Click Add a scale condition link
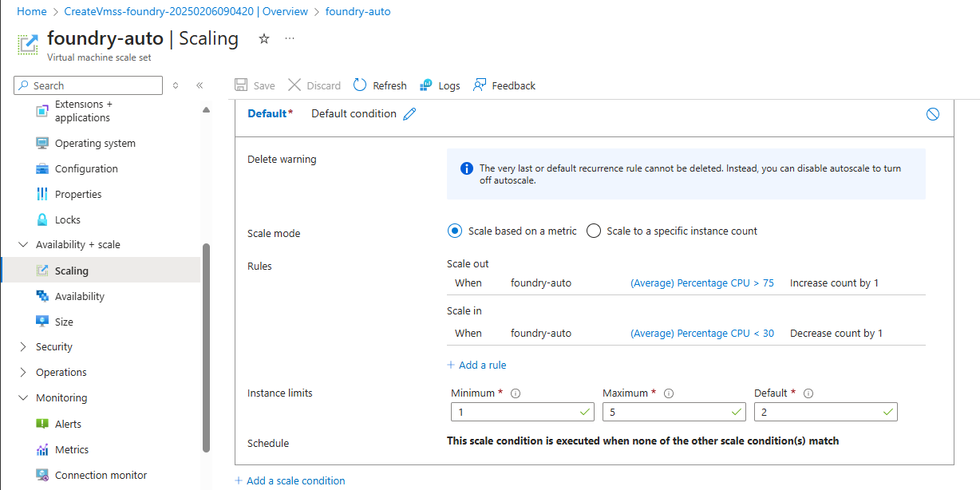Screen dimensions: 980x490 (x=290, y=481)
